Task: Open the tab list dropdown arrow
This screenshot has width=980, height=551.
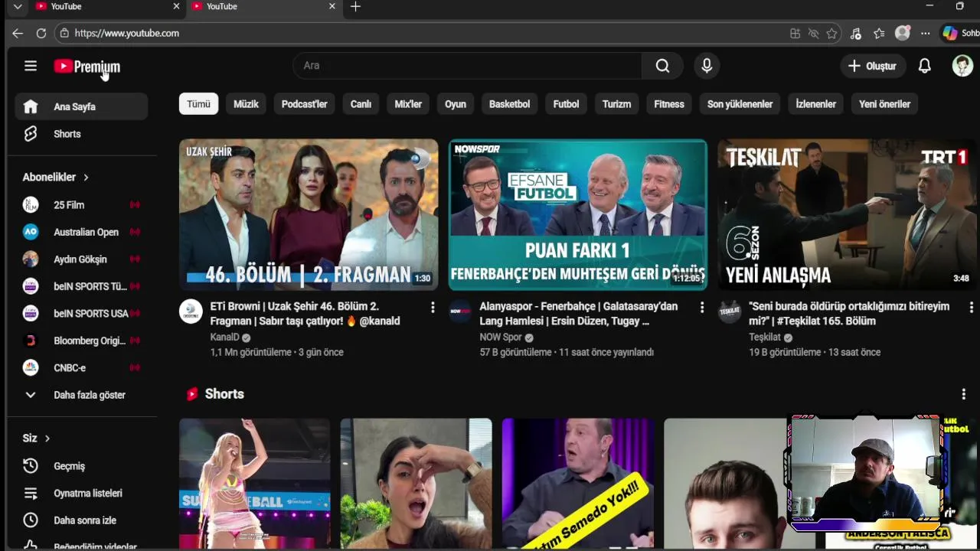Action: pos(18,6)
